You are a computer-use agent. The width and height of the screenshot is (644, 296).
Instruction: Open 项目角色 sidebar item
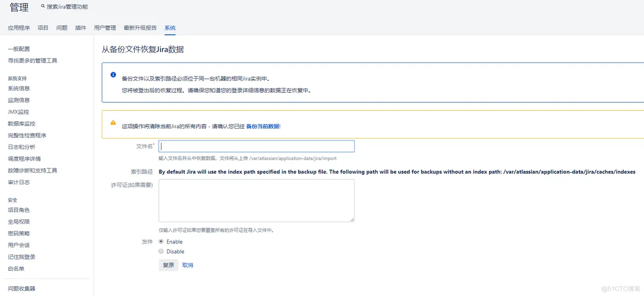[19, 210]
